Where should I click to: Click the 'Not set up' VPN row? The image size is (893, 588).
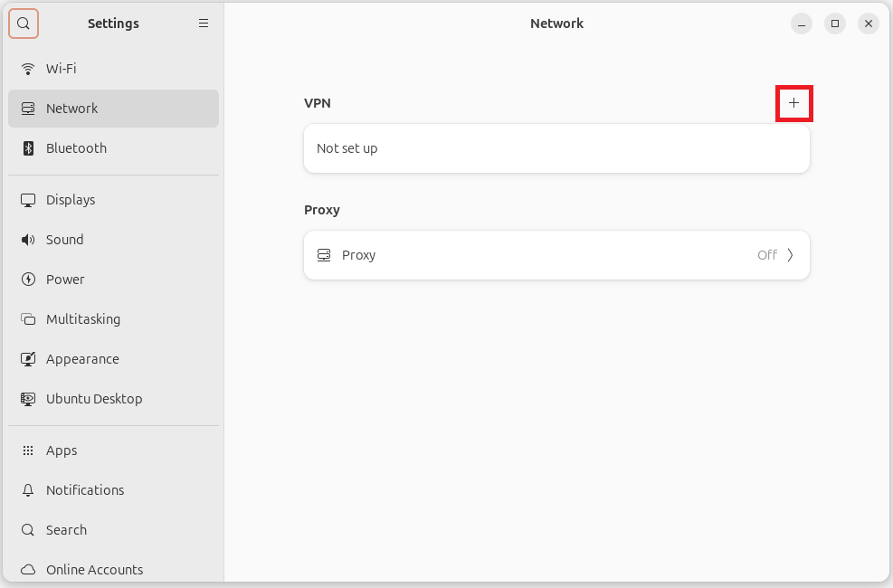pos(556,148)
